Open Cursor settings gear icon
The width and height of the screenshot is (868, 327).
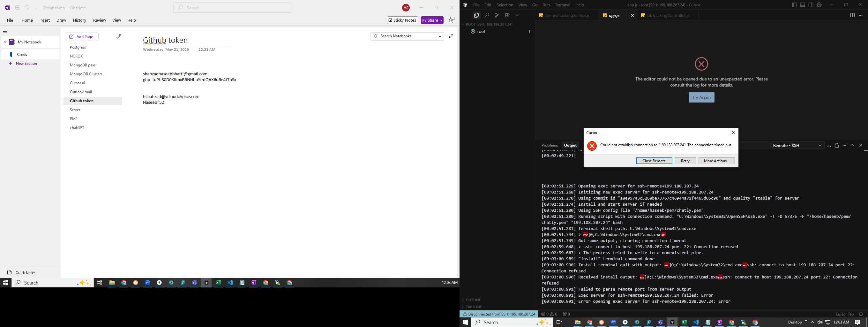coord(819,5)
